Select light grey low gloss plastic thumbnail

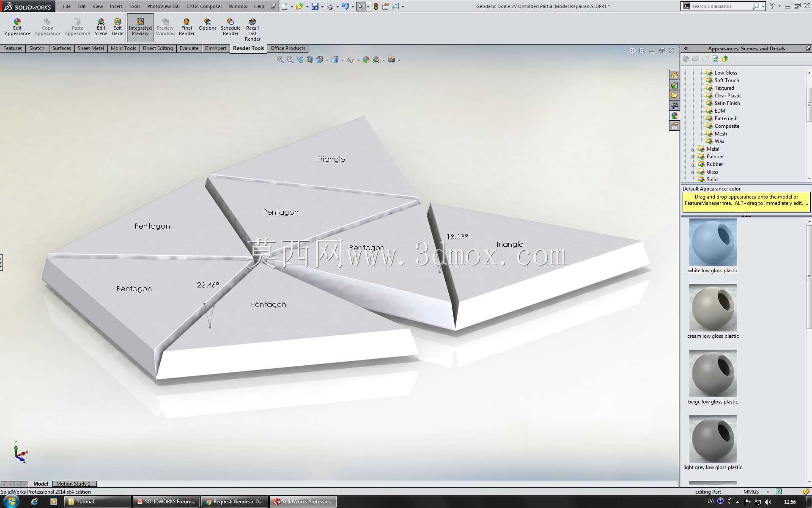[x=713, y=439]
